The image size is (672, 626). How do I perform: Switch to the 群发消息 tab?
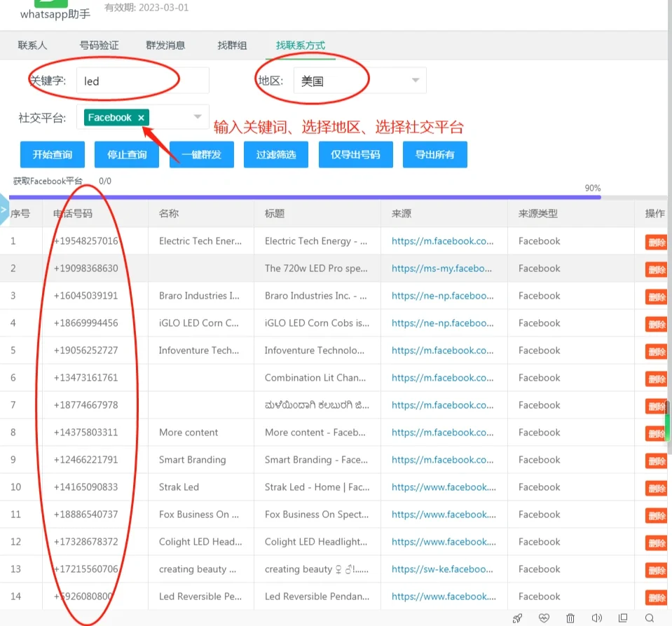point(165,45)
